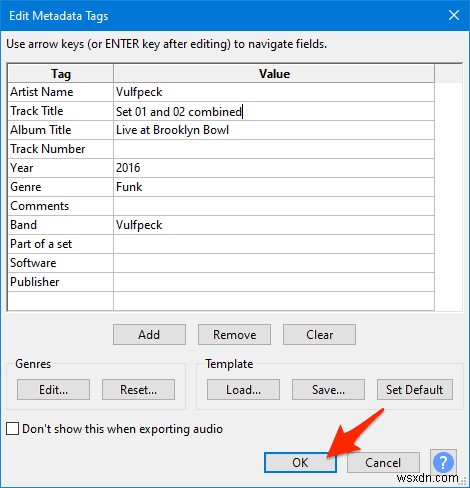Load a metadata template

click(x=243, y=389)
